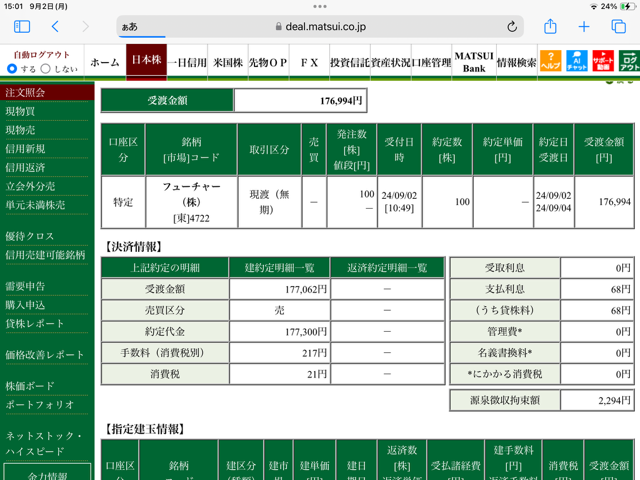
Task: Open 価格改善レポート in the sidebar
Action: click(44, 355)
